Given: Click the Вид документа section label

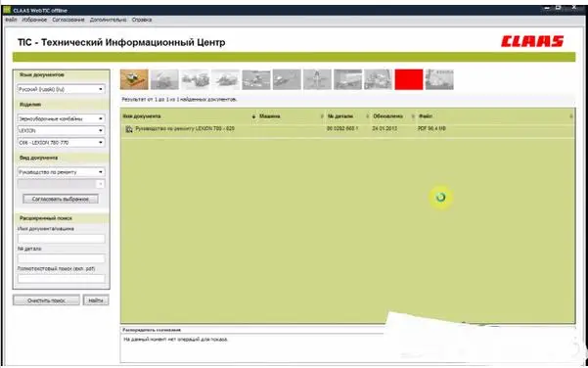Looking at the screenshot, I should pos(38,158).
